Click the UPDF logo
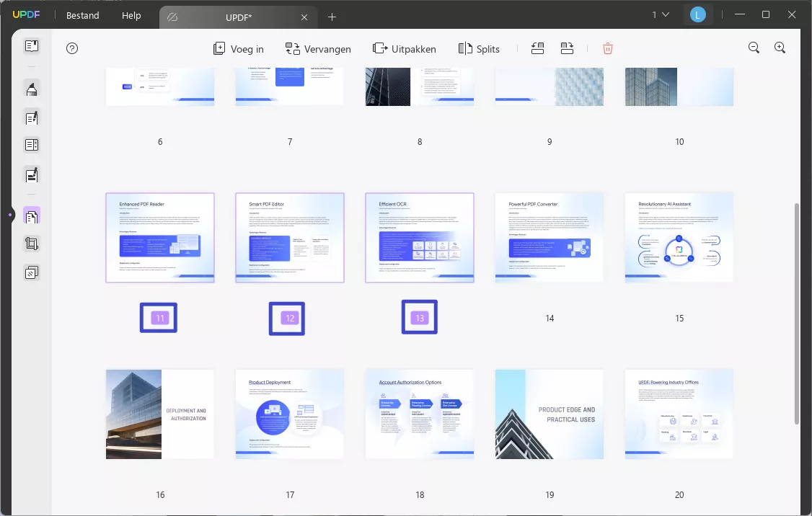Screen dimensions: 812x516 (x=27, y=15)
